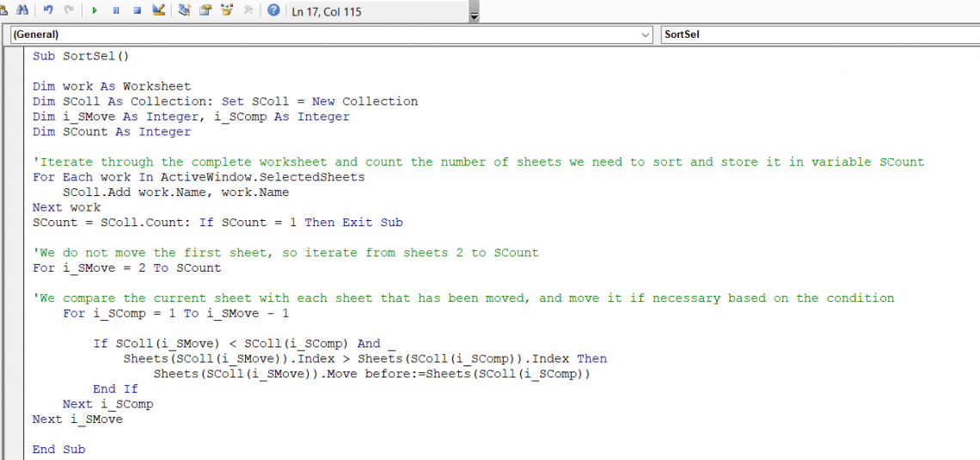Viewport: 980px width, 460px height.
Task: Open the Object Browser icon
Action: click(227, 10)
